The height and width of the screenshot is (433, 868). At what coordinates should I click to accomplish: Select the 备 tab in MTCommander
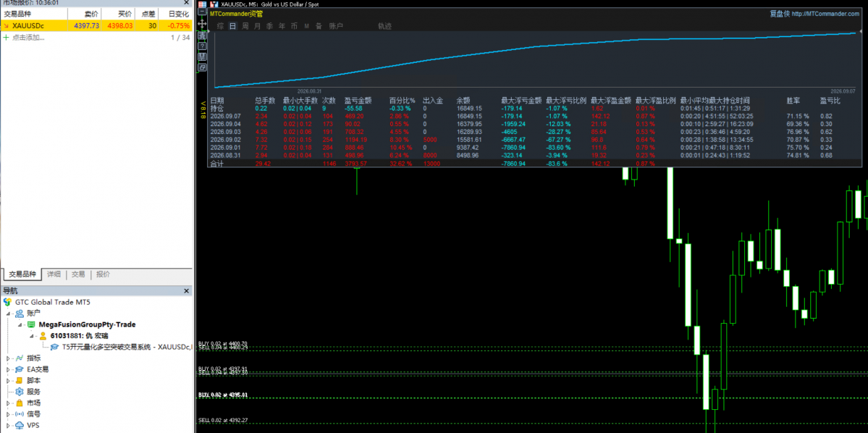coord(319,26)
